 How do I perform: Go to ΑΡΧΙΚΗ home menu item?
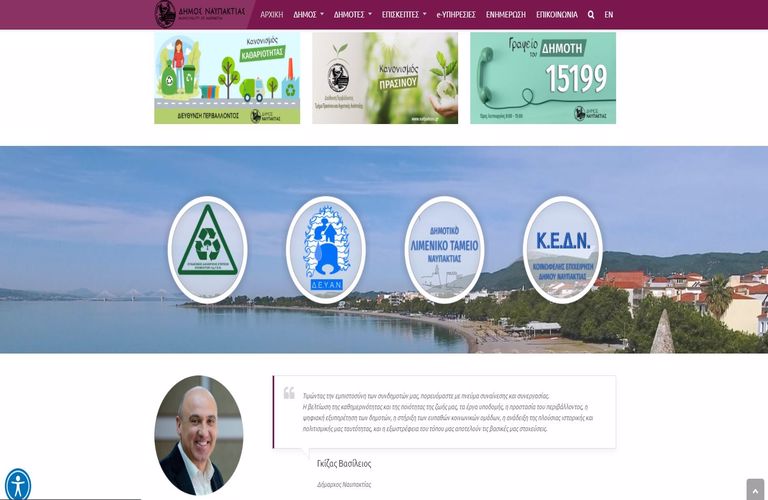(271, 15)
